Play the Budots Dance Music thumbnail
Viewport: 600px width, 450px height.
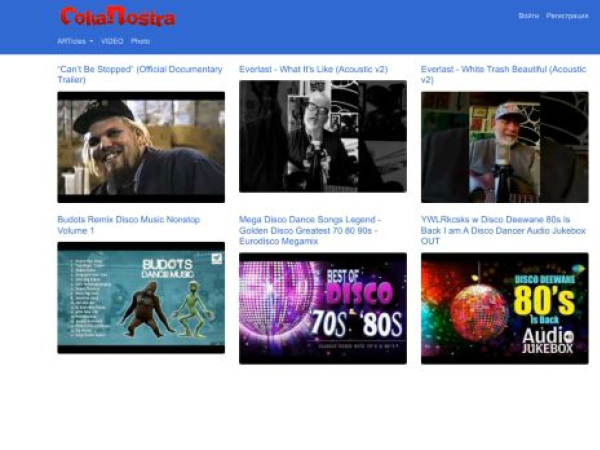point(141,298)
